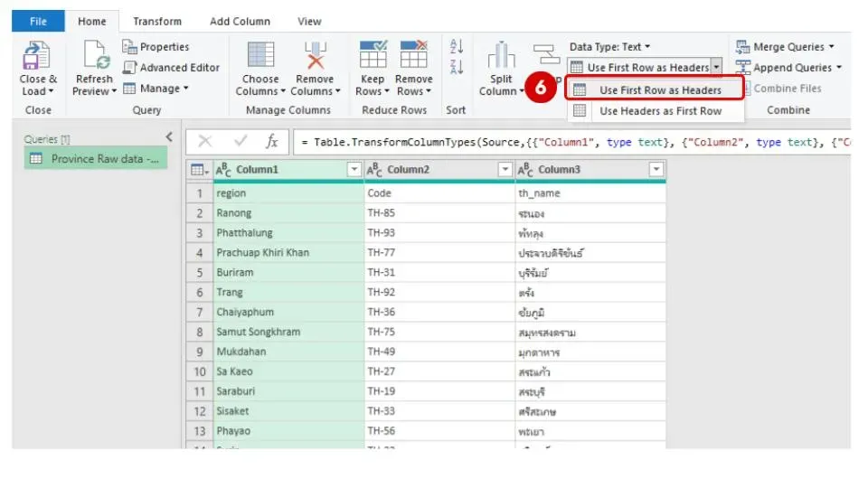This screenshot has width=868, height=488.
Task: Select the cell containing Code
Action: pyautogui.click(x=439, y=193)
